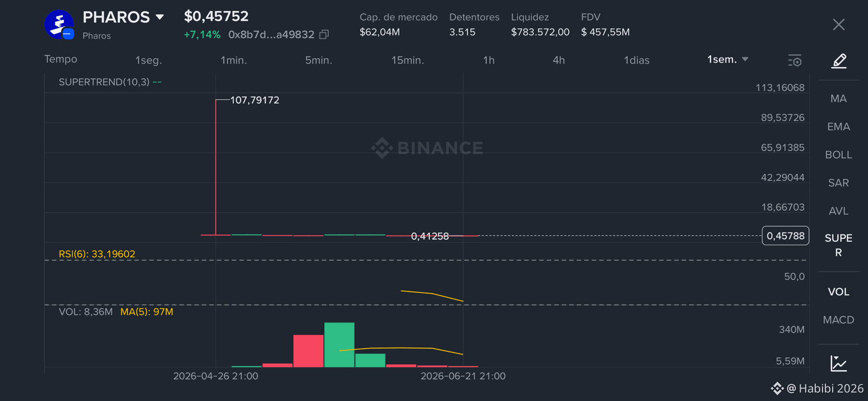Viewport: 868px width, 401px height.
Task: Select the 4h timeframe
Action: click(x=558, y=60)
